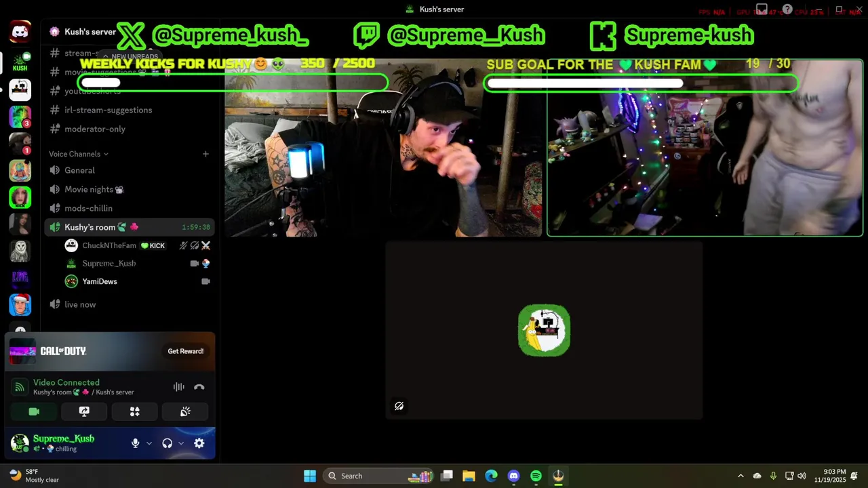Open Kush's server header menu
The height and width of the screenshot is (488, 868).
[x=90, y=32]
